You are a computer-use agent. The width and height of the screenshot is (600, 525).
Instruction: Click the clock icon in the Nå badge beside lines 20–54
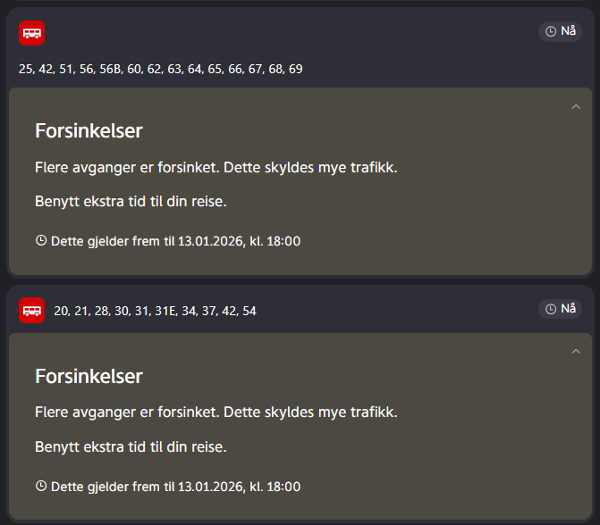(x=551, y=309)
